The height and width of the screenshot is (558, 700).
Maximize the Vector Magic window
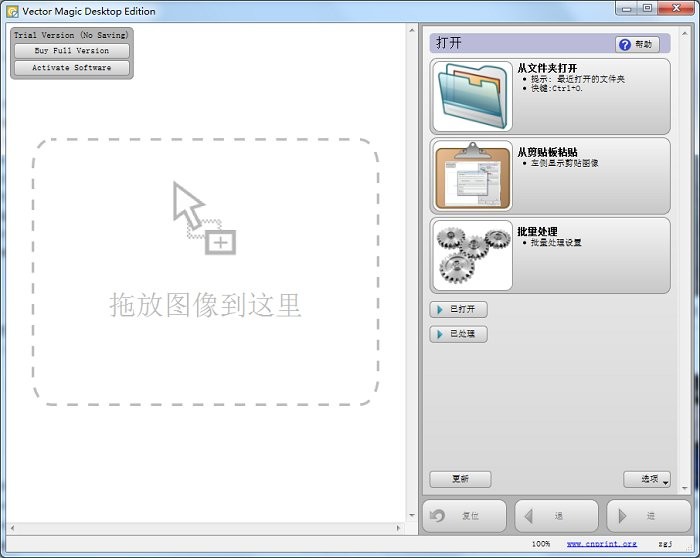coord(648,8)
